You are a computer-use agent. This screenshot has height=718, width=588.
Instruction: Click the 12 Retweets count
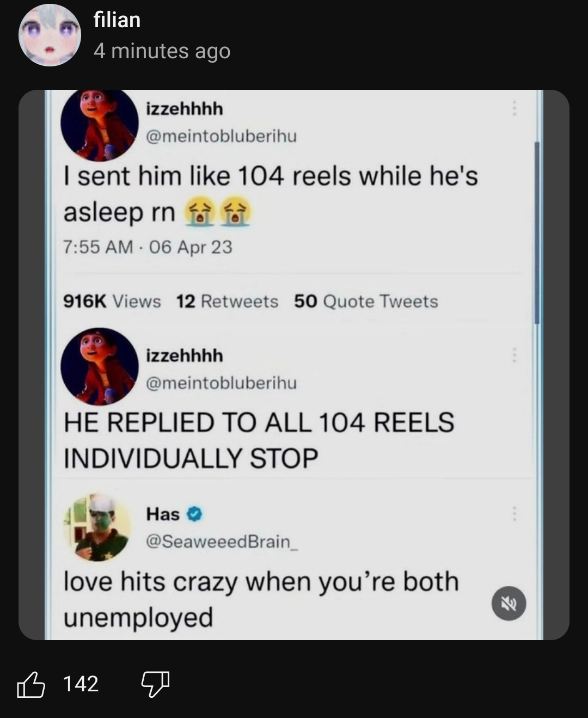point(227,301)
